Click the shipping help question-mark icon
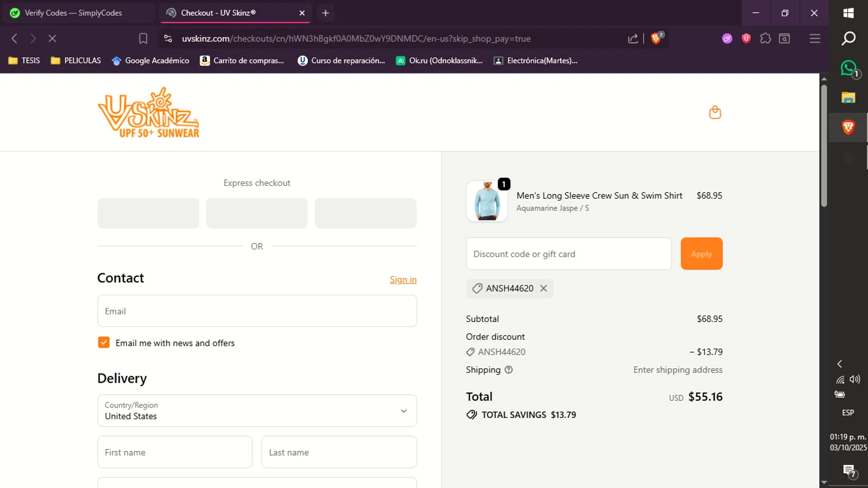This screenshot has height=488, width=868. [x=509, y=370]
